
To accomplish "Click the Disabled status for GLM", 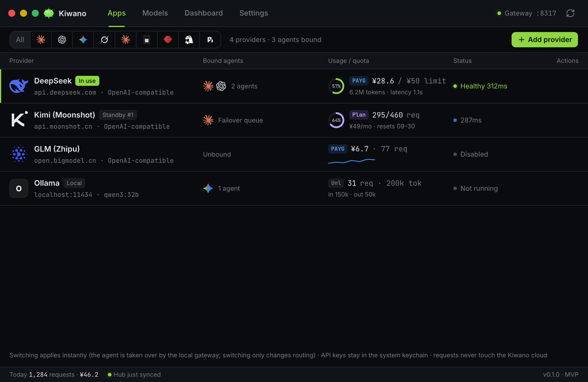I will pos(471,154).
